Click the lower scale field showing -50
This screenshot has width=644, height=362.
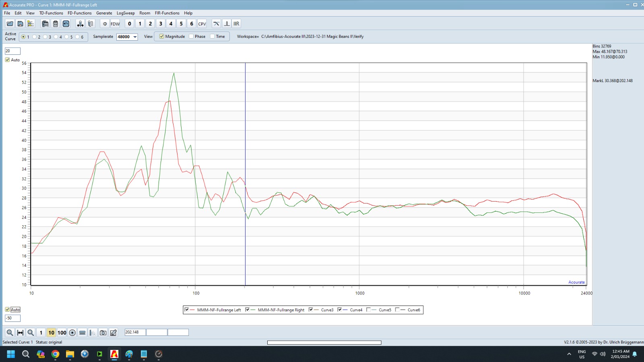tap(12, 318)
